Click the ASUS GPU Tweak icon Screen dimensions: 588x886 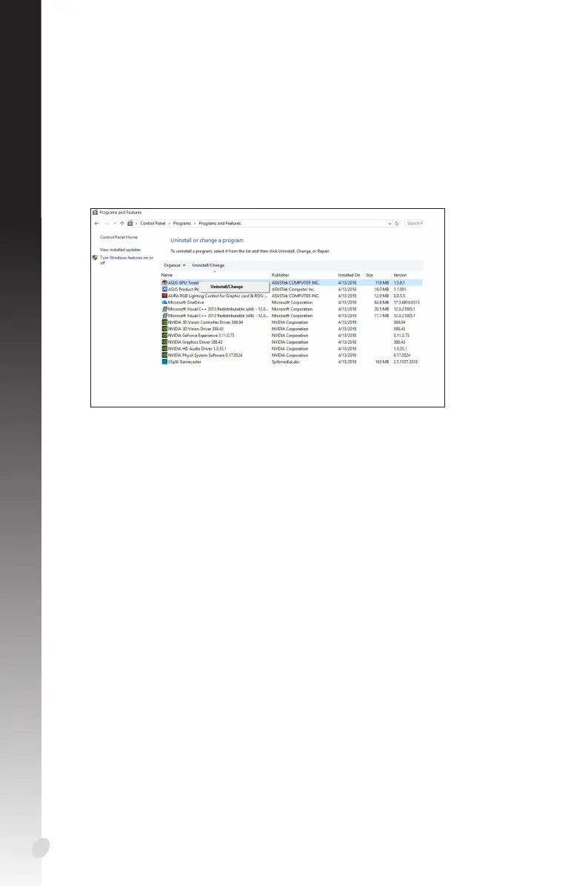point(164,282)
